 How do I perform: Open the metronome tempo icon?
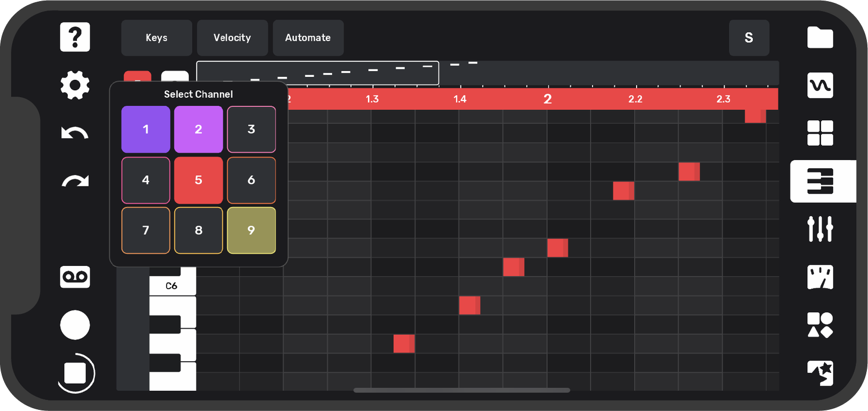coord(820,277)
